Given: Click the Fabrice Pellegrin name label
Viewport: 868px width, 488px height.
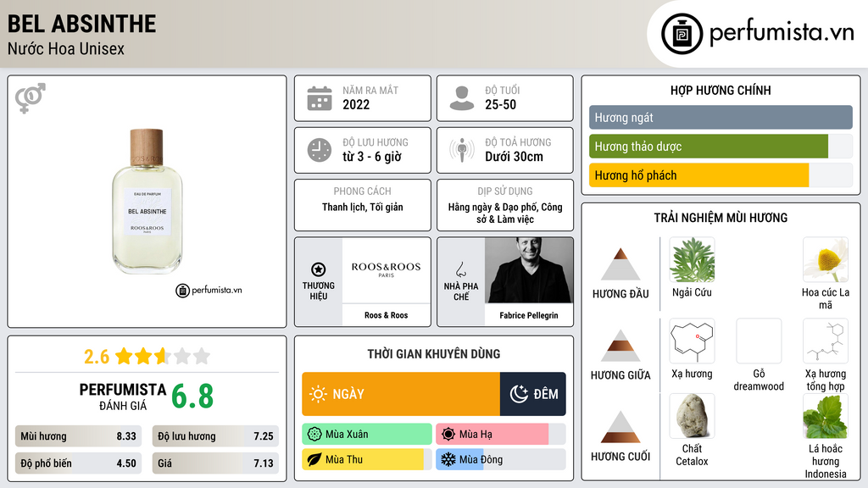Looking at the screenshot, I should click(529, 315).
